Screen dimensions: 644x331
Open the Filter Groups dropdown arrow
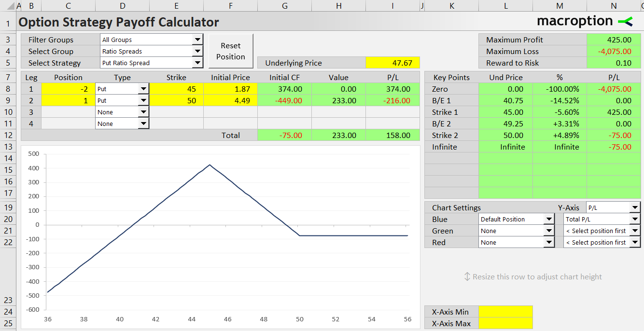[x=197, y=40]
